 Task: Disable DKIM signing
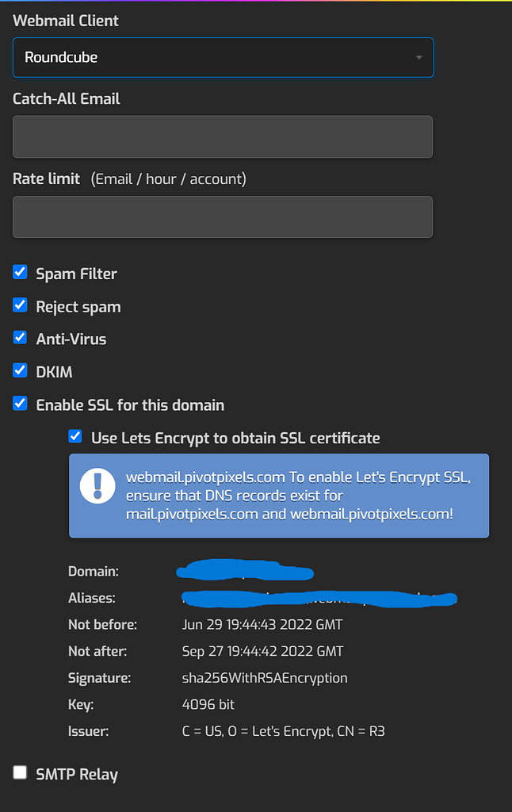pyautogui.click(x=20, y=370)
